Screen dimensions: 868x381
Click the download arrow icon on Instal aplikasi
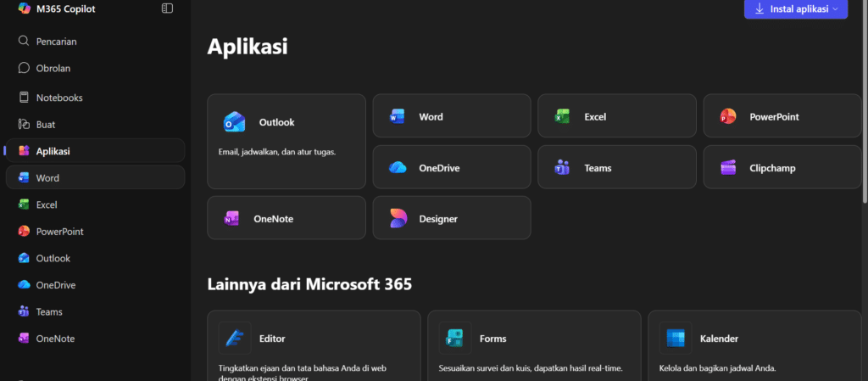759,8
